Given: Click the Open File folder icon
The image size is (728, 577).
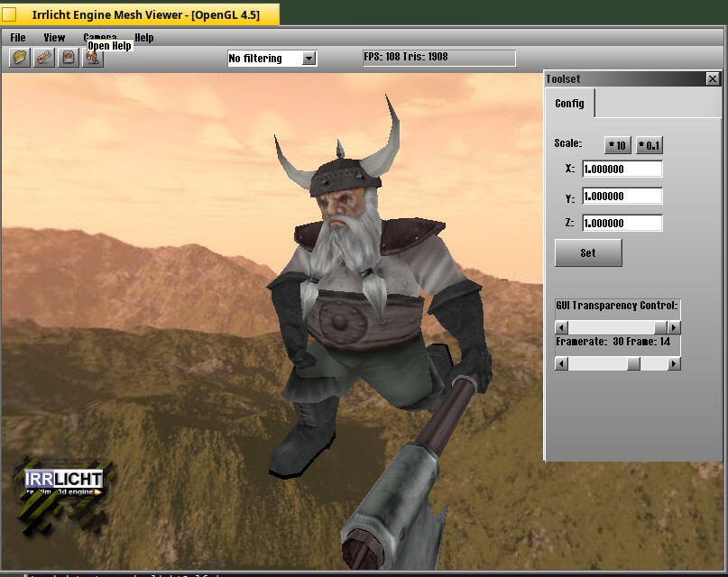Looking at the screenshot, I should tap(20, 58).
